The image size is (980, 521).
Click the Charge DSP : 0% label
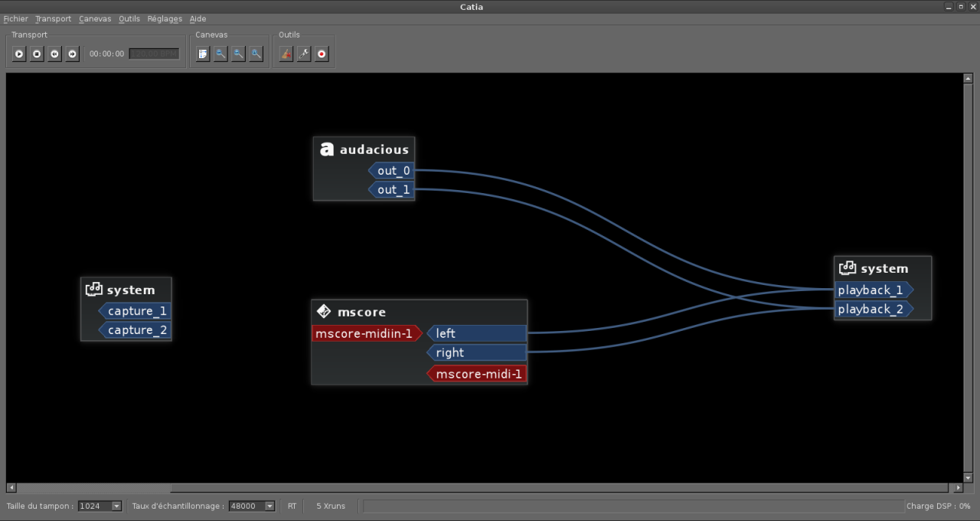(939, 506)
